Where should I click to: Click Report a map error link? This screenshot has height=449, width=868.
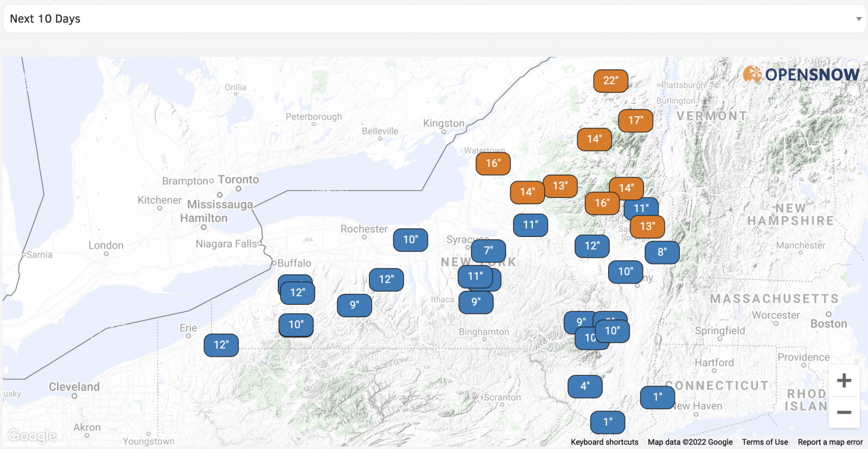point(830,442)
